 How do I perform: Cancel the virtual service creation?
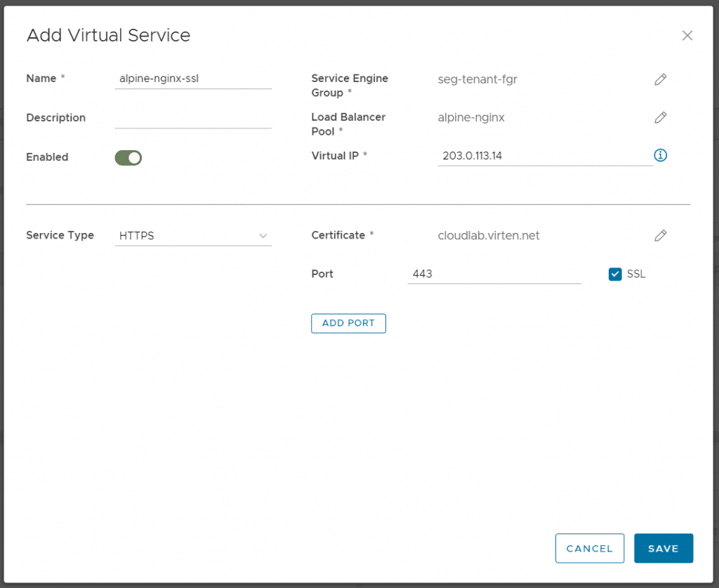coord(589,548)
